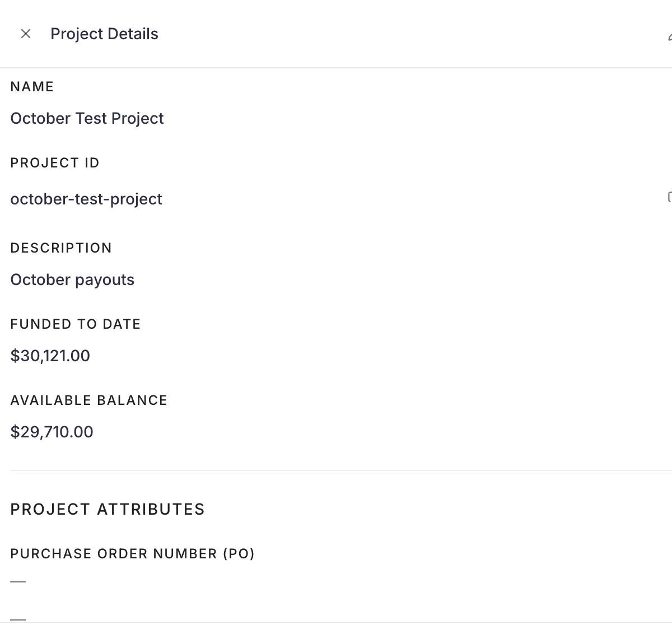Click the $29,710.00 available balance amount
Viewport: 672px width, 625px height.
point(52,432)
